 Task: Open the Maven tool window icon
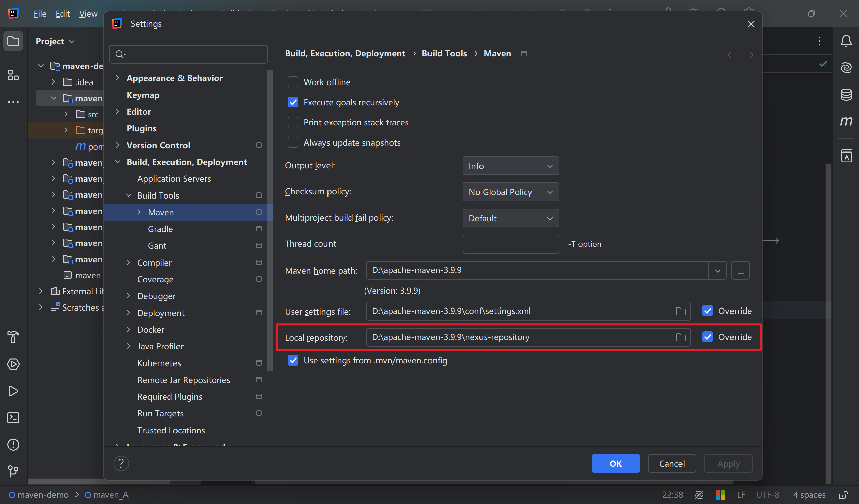click(x=846, y=121)
